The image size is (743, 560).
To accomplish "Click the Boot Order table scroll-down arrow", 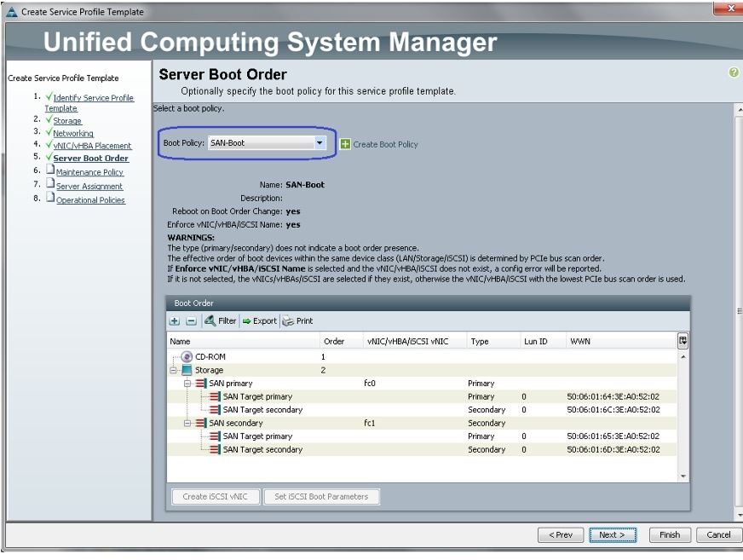I will tap(683, 476).
